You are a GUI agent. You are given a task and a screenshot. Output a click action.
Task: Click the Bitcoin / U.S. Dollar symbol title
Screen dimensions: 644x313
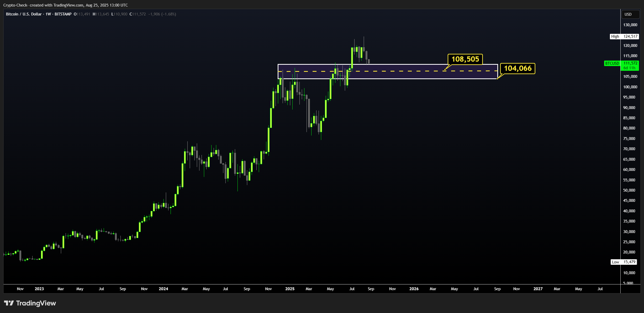(39, 14)
